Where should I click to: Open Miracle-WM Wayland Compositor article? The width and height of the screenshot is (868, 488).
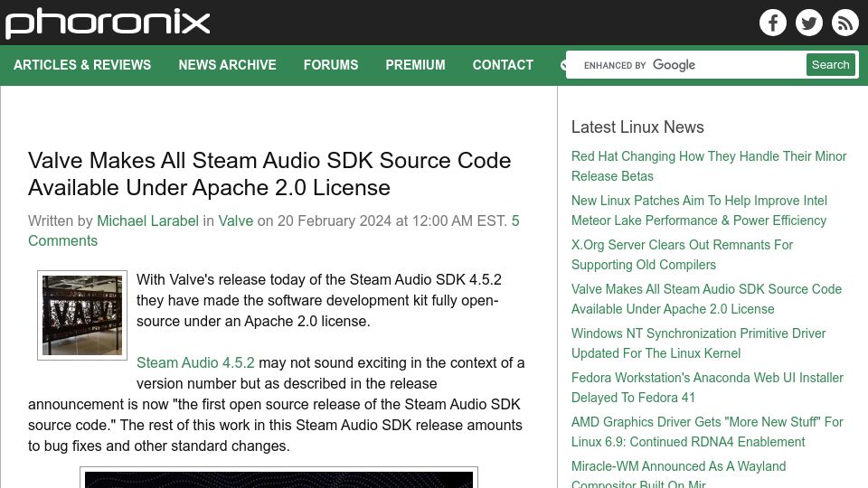pos(679,474)
